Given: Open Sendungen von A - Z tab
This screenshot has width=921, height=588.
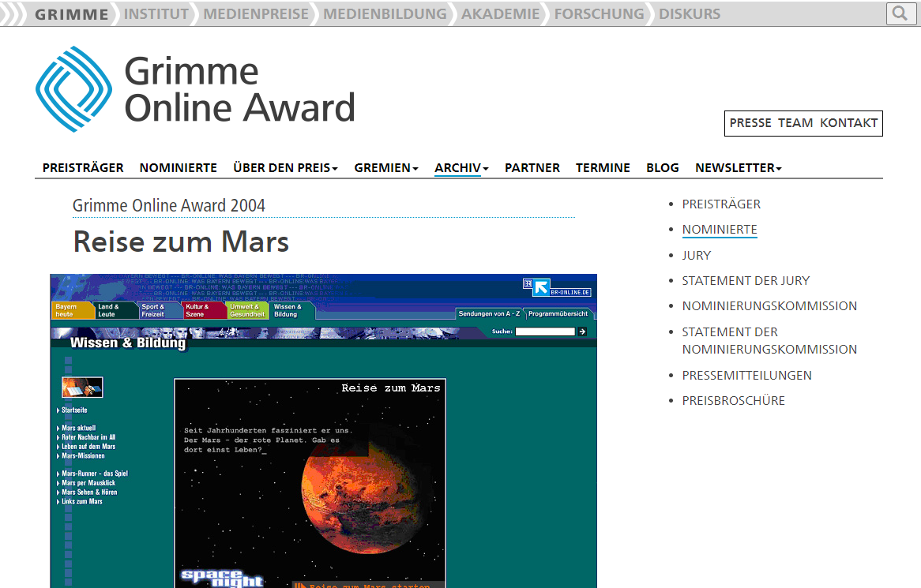Looking at the screenshot, I should [489, 314].
